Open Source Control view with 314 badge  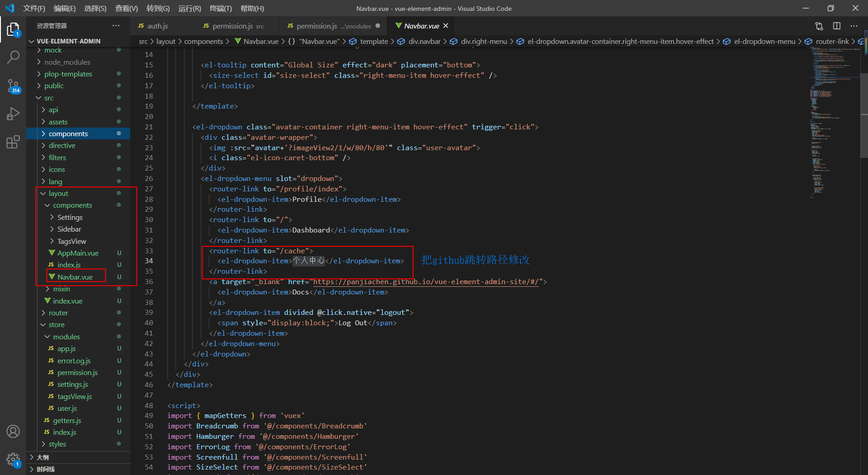[13, 86]
